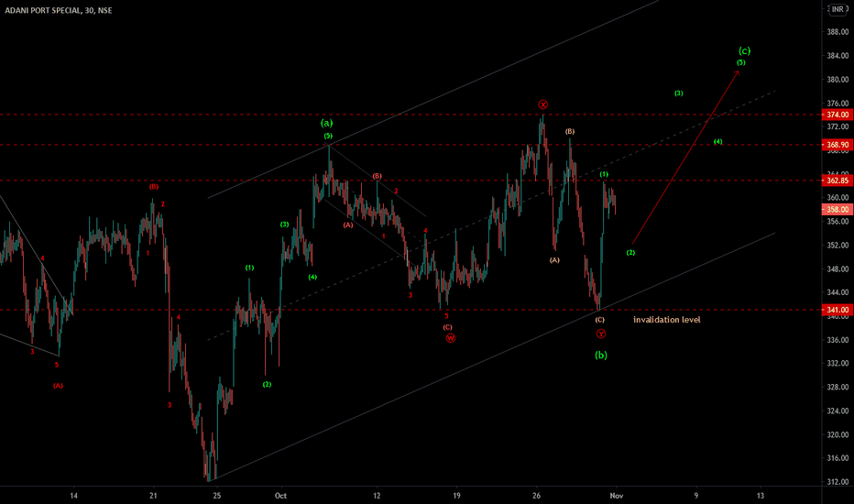Click the 312.00 price axis tick
The height and width of the screenshot is (504, 854).
(x=838, y=482)
